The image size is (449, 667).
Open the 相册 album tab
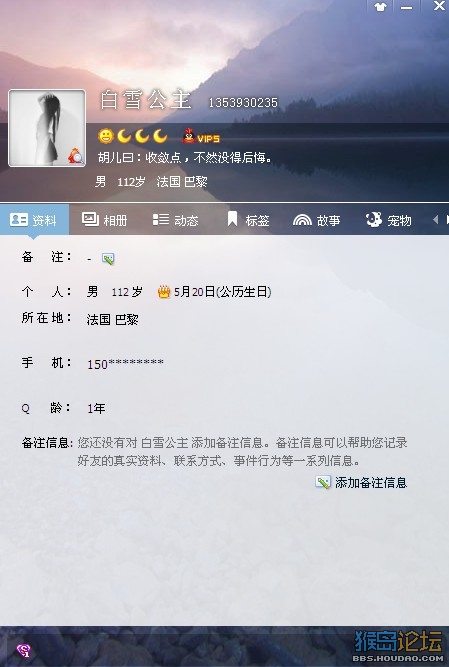click(x=105, y=220)
